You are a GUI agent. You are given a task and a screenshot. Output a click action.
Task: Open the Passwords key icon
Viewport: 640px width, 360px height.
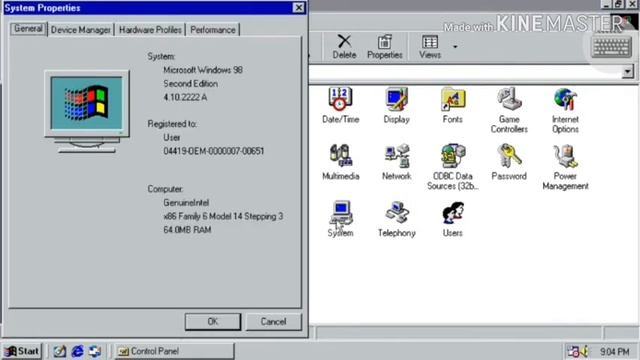(509, 162)
